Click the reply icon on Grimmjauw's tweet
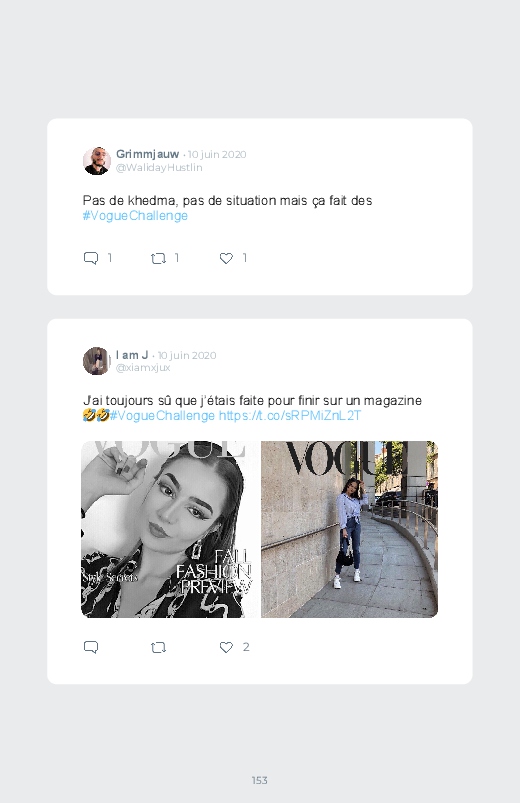Image resolution: width=520 pixels, height=803 pixels. point(91,258)
